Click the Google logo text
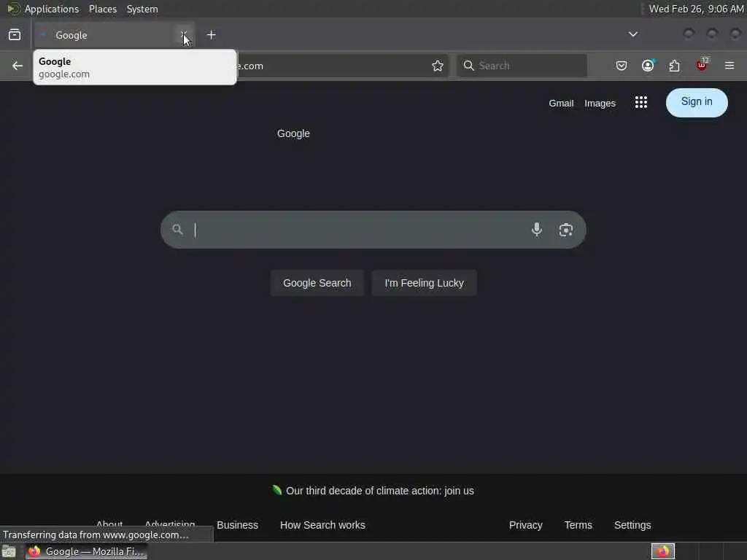The width and height of the screenshot is (747, 560). (293, 134)
